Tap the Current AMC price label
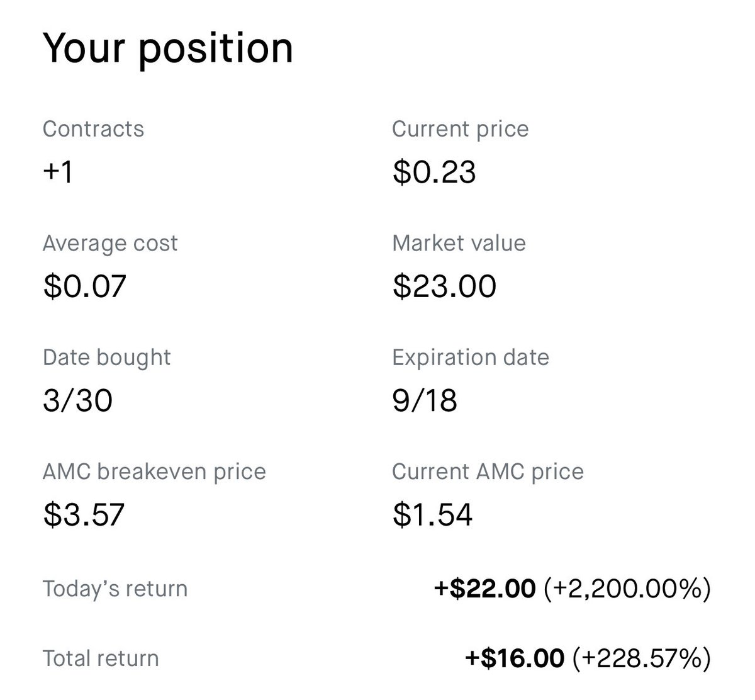Screen dimensions: 755x700 (x=488, y=471)
